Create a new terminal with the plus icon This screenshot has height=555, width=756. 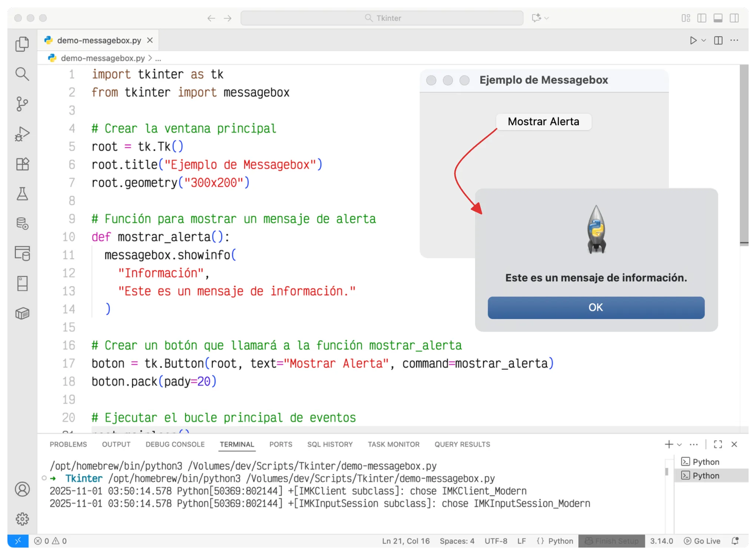669,444
